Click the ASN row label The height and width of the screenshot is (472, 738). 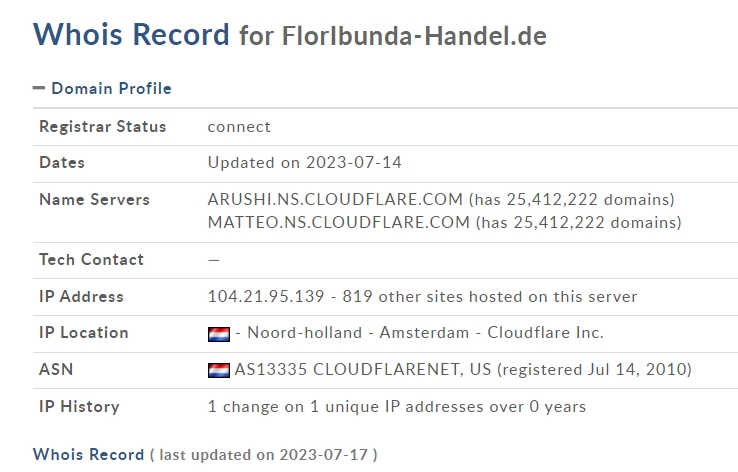[x=56, y=369]
